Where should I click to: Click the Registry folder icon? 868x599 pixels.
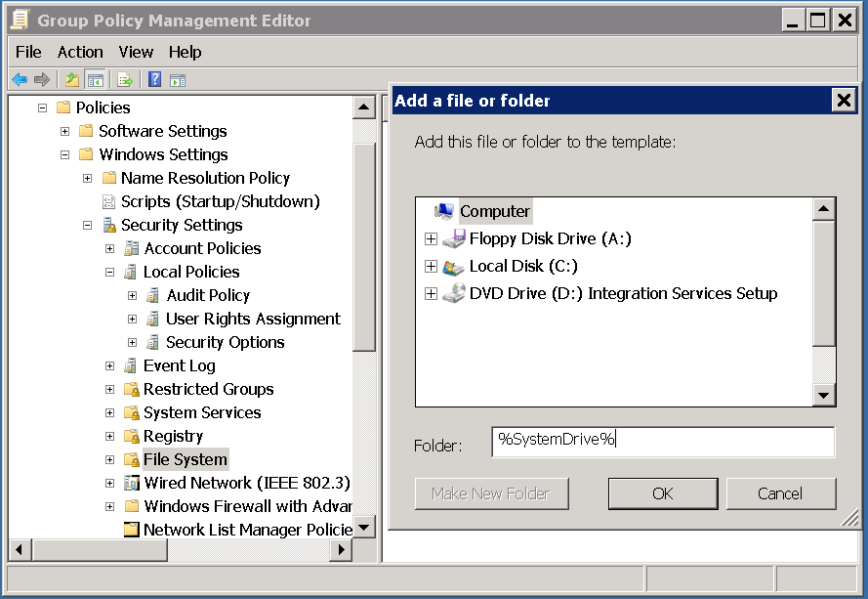132,436
